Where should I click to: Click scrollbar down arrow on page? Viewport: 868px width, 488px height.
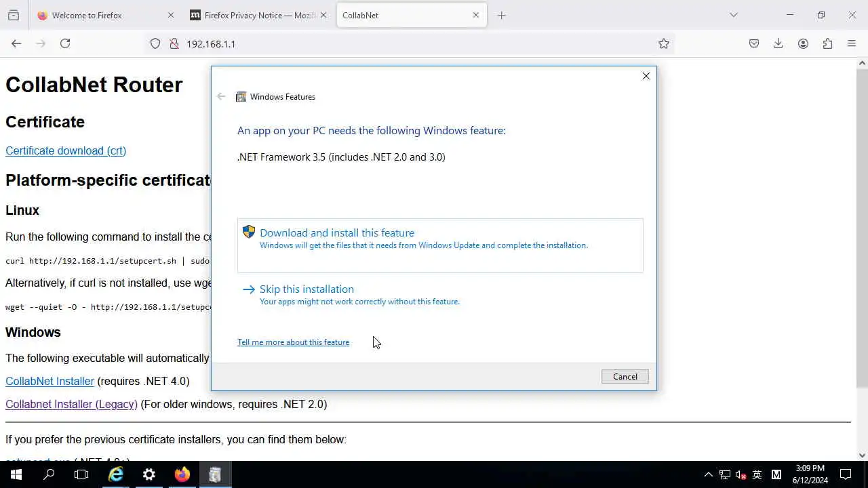862,455
